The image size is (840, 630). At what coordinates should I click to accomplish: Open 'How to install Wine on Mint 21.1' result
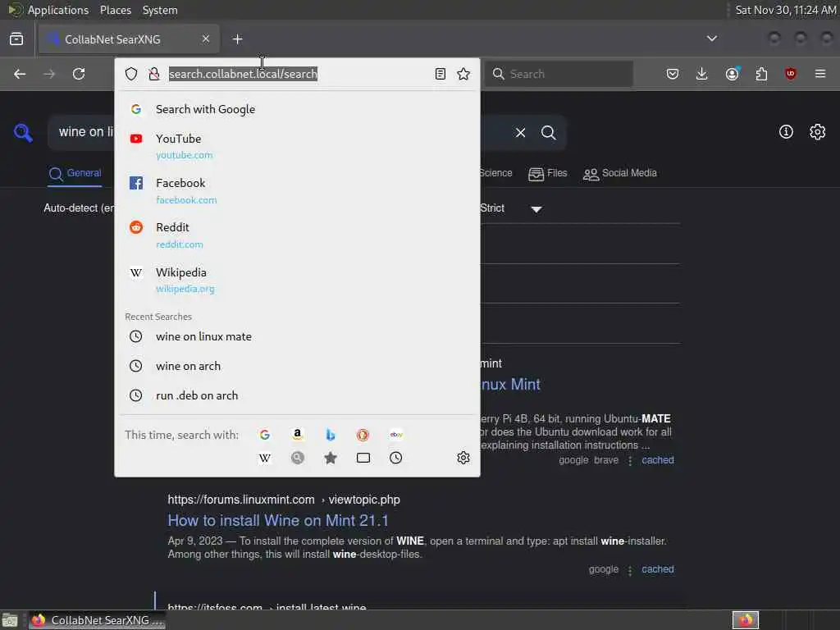coord(278,520)
